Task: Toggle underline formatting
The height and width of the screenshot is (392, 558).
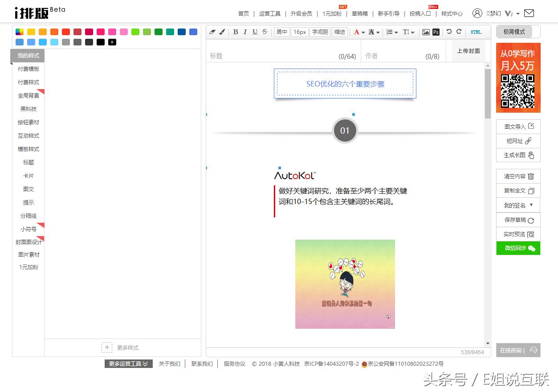Action: [254, 32]
